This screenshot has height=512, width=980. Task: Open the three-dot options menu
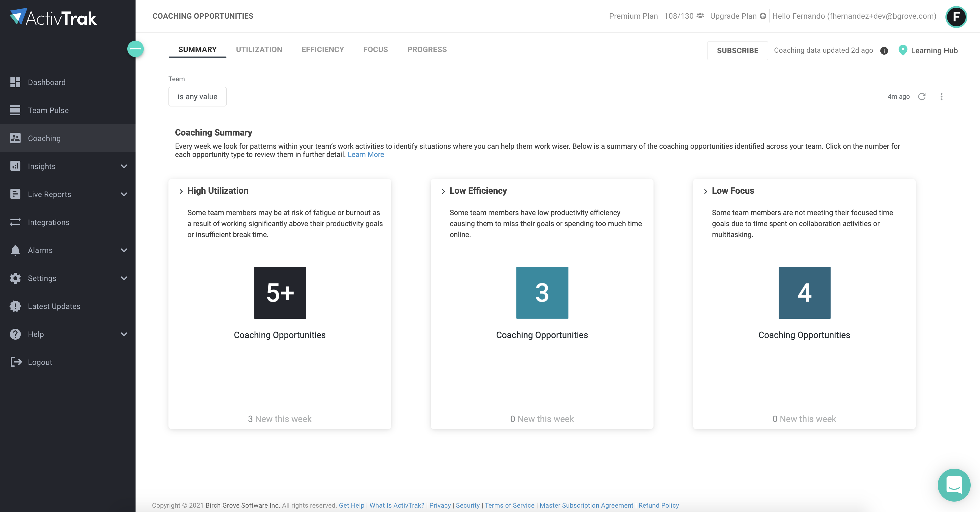(942, 97)
